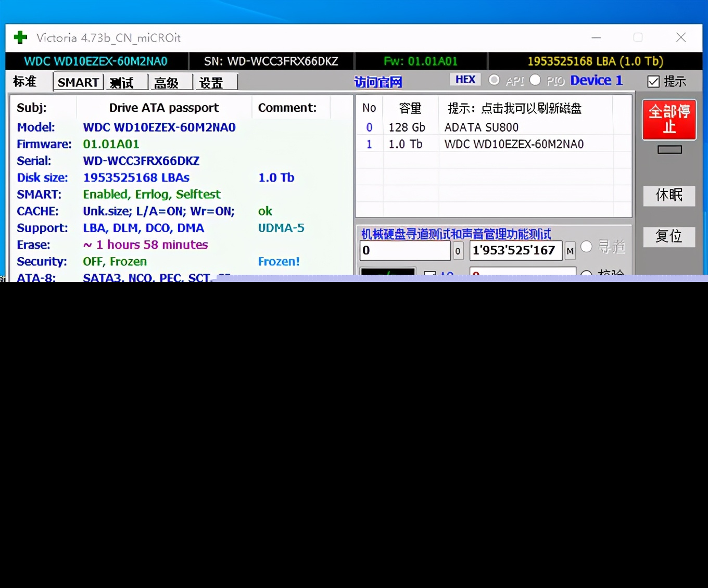The height and width of the screenshot is (588, 708).
Task: Click the SMART value Enabled, Errlog, Selftest
Action: click(x=152, y=194)
